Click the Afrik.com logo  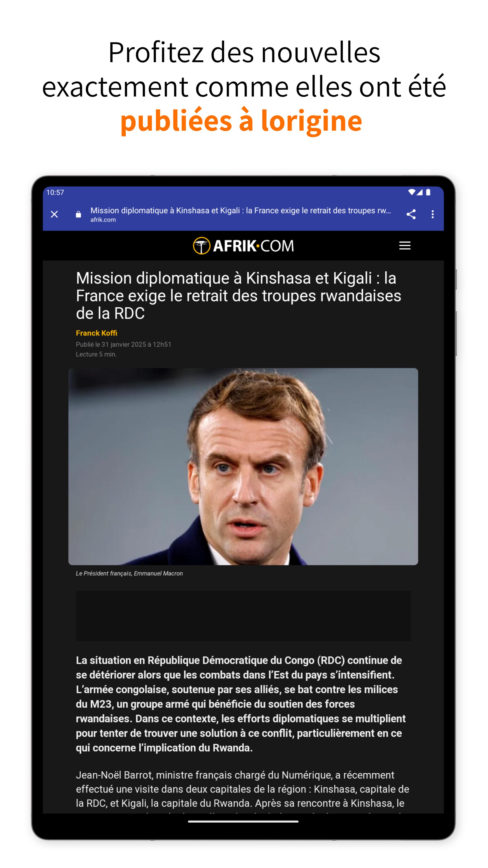tap(244, 246)
